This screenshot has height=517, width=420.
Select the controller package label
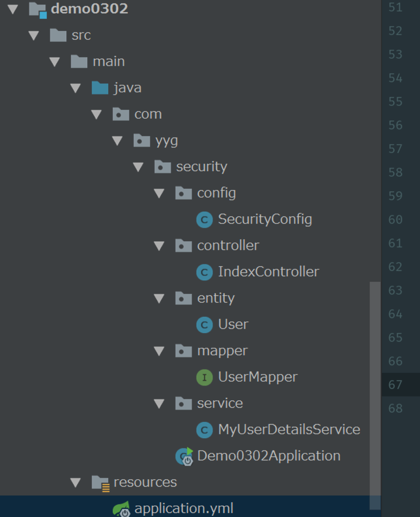[x=228, y=245]
